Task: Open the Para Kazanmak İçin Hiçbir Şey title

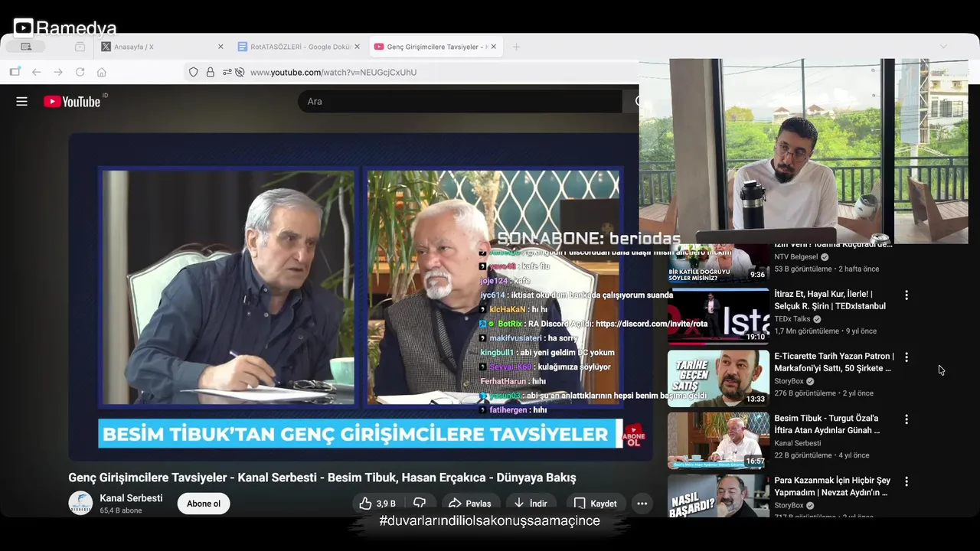Action: [832, 487]
